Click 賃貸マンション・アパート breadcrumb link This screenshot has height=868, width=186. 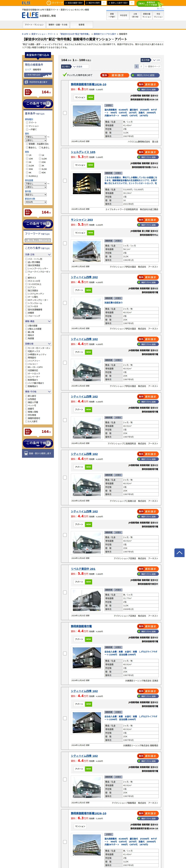[44, 34]
